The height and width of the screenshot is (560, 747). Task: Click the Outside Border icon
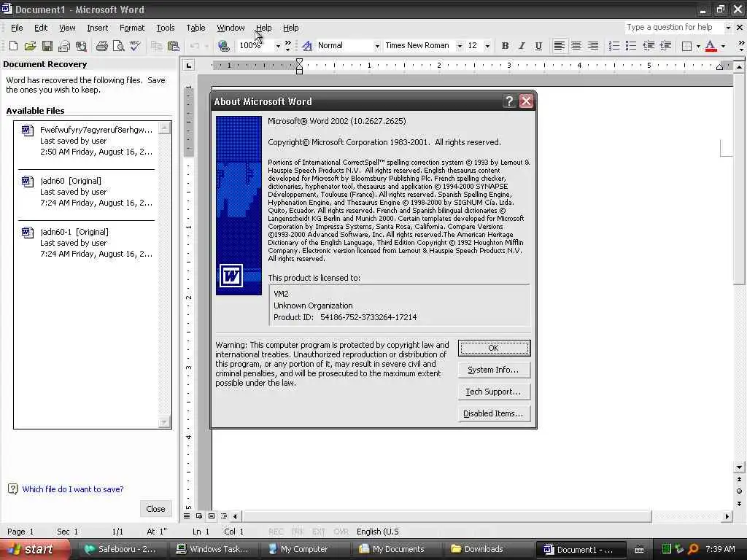(686, 46)
